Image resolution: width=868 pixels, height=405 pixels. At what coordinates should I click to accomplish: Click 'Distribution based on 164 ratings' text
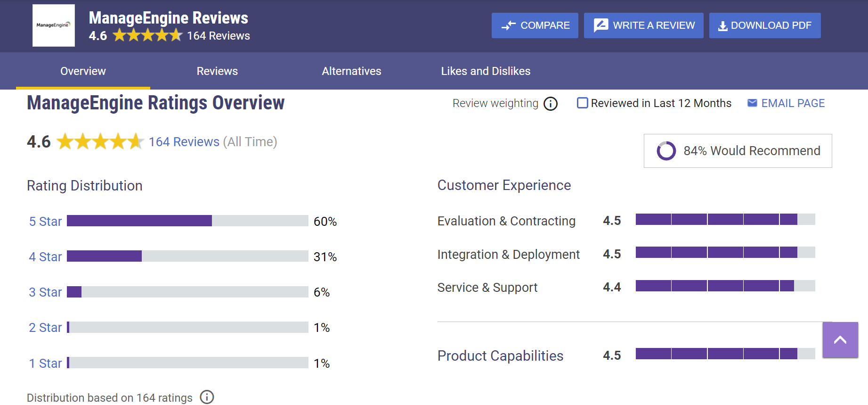[x=110, y=398]
